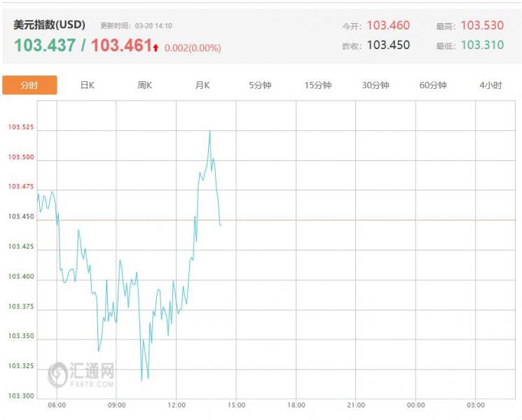Click today's open value 103.460
This screenshot has height=420, width=522.
point(388,26)
